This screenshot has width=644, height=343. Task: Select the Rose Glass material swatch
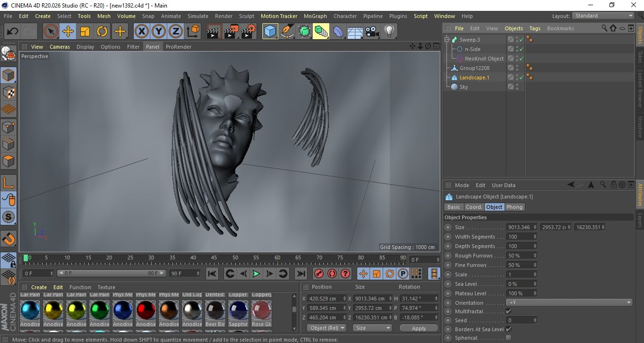click(x=262, y=310)
